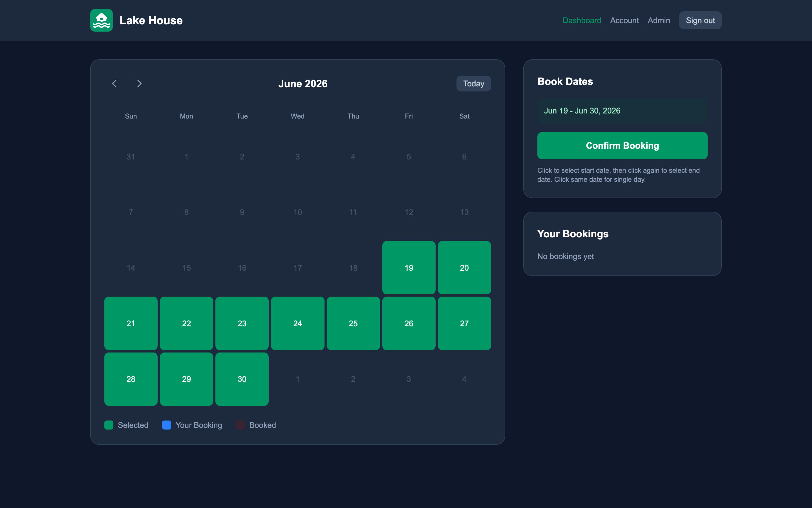Click the dimmed day 5 cell
This screenshot has width=812, height=508.
(409, 157)
